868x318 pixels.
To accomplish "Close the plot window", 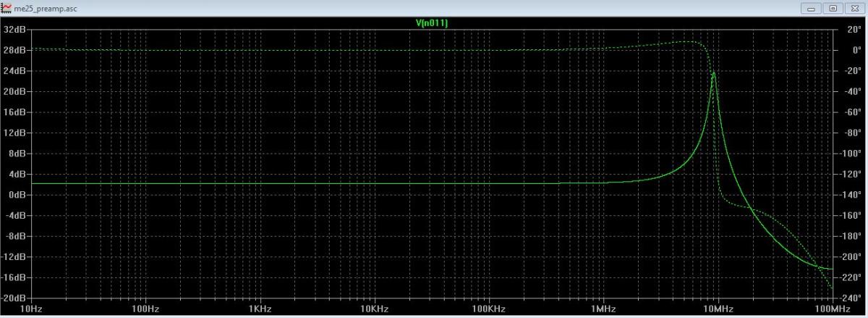I will [x=854, y=8].
